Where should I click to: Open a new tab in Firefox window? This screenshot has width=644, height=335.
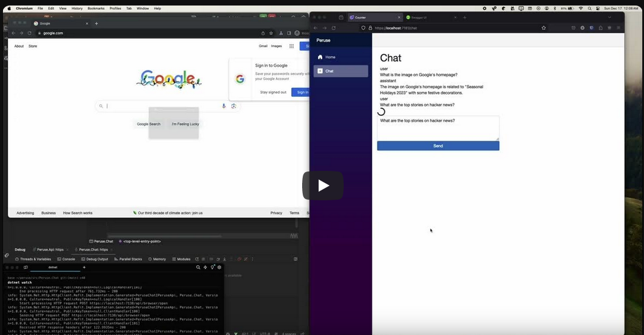[x=465, y=18]
